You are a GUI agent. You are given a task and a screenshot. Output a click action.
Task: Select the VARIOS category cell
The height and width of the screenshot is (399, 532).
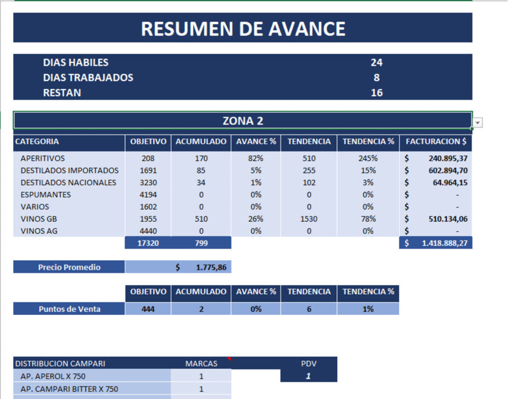pos(69,206)
